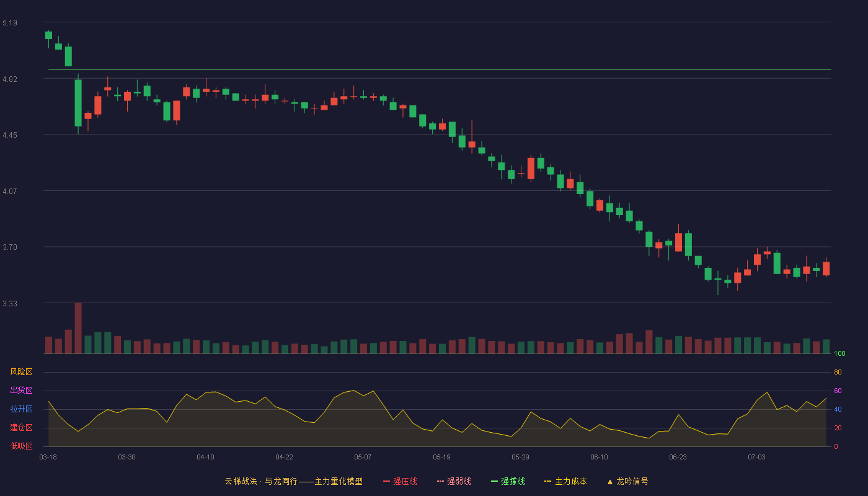Click the 拉升区 zone label

21,409
